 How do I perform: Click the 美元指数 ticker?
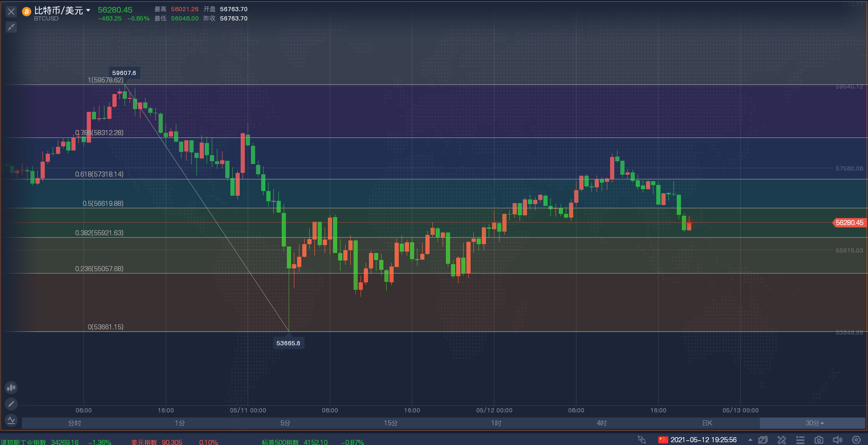tap(174, 442)
